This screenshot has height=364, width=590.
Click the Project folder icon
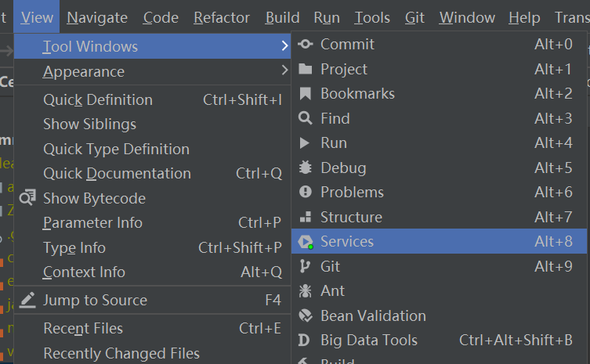click(x=306, y=70)
